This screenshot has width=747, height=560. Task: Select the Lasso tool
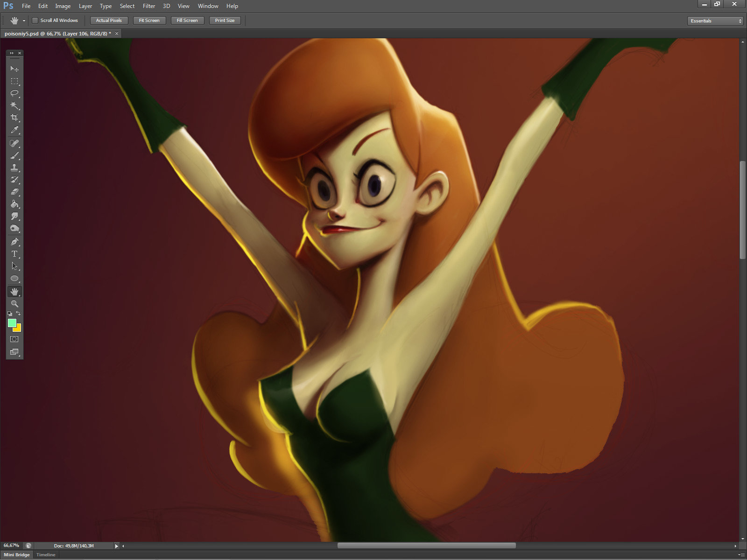pyautogui.click(x=14, y=93)
